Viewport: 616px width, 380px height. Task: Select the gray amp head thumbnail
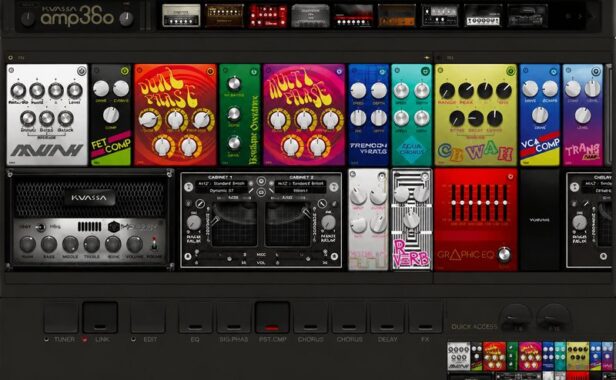310,16
